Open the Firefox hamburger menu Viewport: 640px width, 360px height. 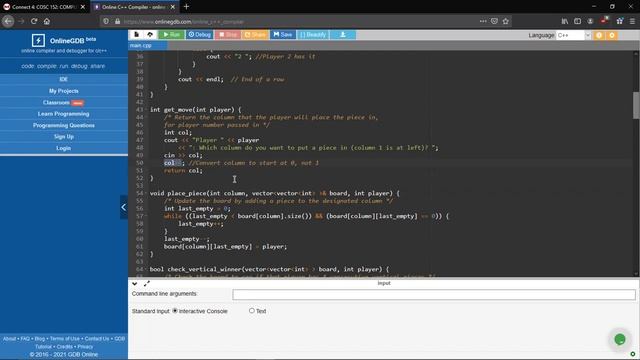[632, 21]
